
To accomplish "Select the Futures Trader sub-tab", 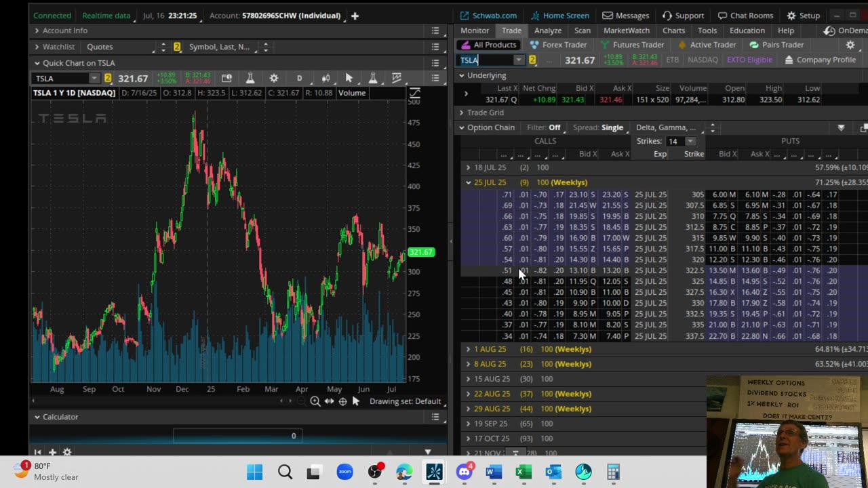I will point(631,45).
